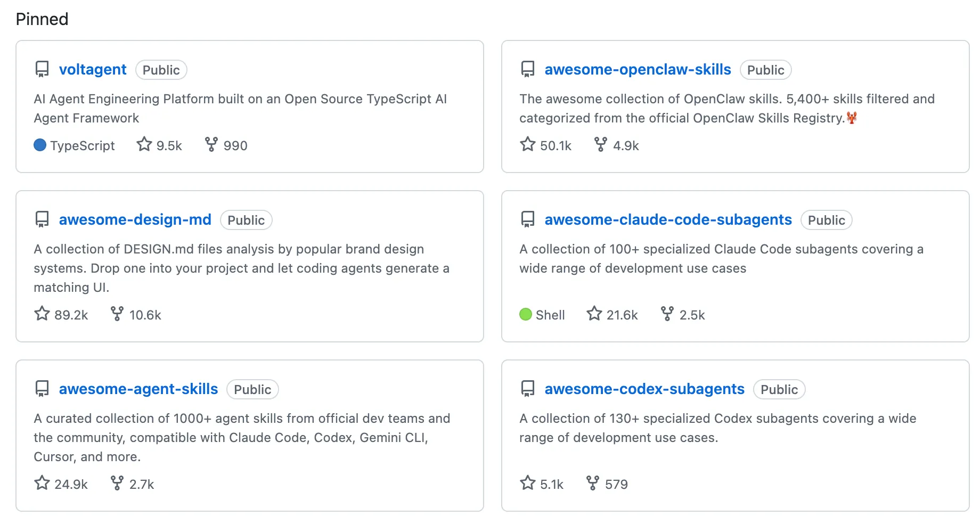Click the repository icon beside awesome-codex-subagents
This screenshot has width=980, height=524.
pyautogui.click(x=528, y=389)
